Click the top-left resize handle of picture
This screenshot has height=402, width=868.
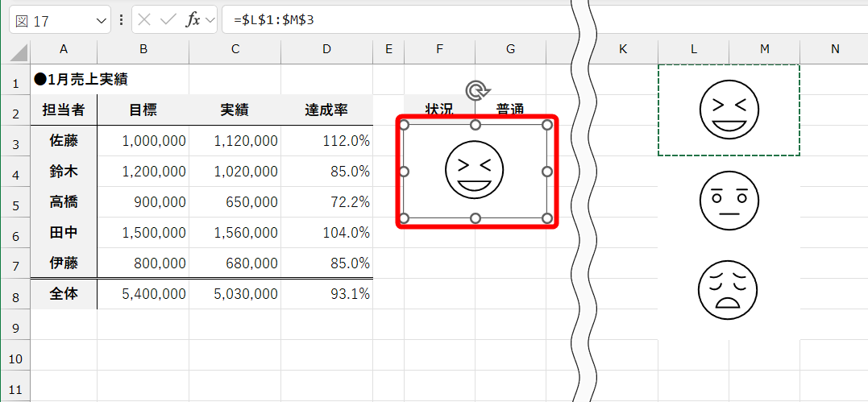(404, 125)
